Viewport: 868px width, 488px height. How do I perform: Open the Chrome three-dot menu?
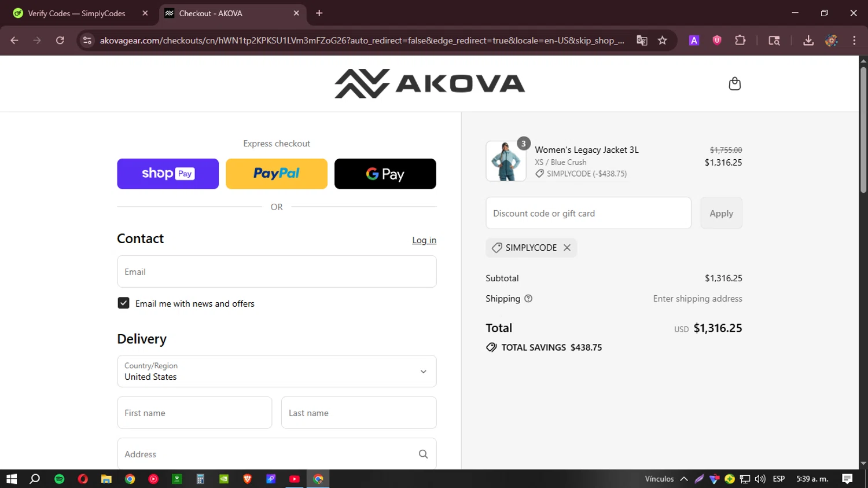point(854,41)
